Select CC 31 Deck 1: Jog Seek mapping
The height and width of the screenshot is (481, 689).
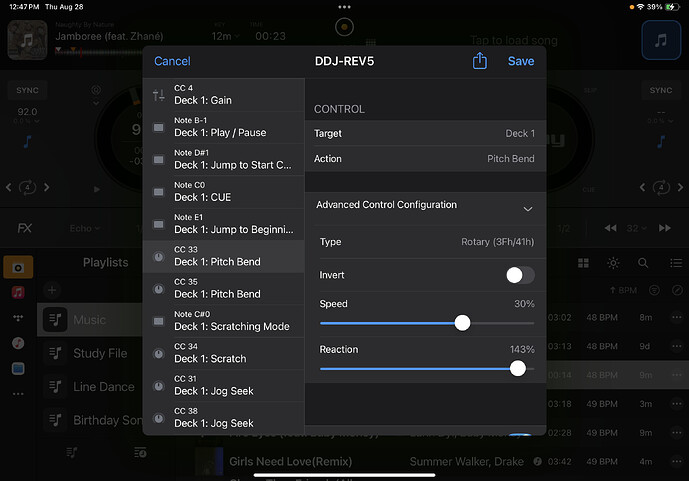pyautogui.click(x=224, y=385)
